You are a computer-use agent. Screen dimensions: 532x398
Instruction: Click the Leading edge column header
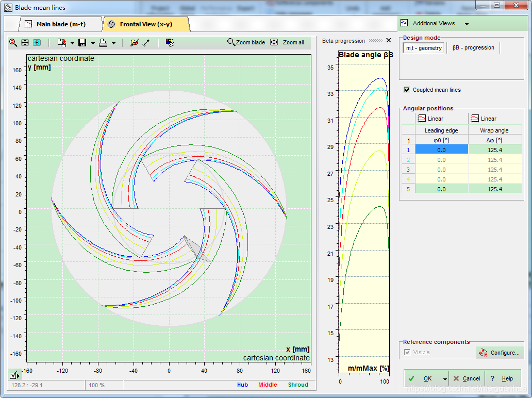[x=441, y=130]
